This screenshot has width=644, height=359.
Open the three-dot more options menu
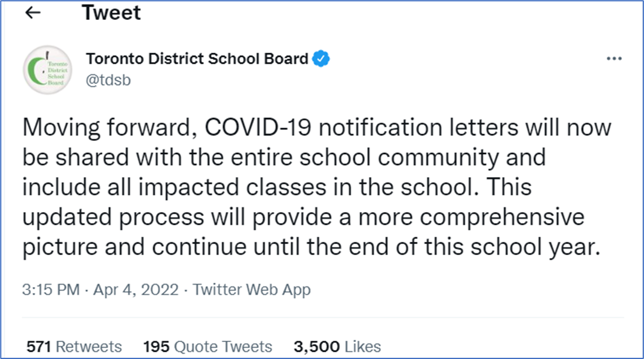[x=614, y=59]
